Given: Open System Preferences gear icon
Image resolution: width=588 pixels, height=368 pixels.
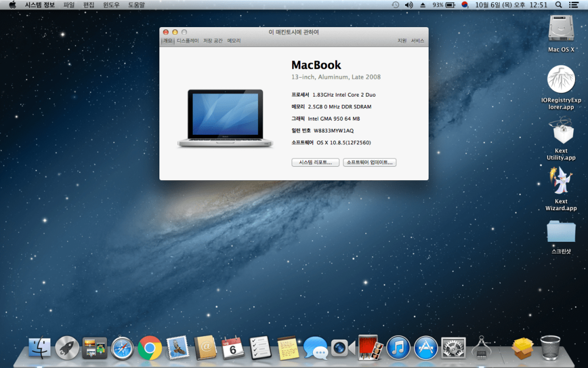Looking at the screenshot, I should point(453,348).
